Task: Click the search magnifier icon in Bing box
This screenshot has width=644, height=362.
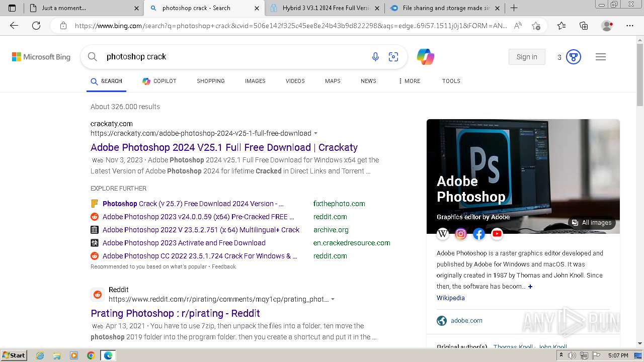Action: 93,57
